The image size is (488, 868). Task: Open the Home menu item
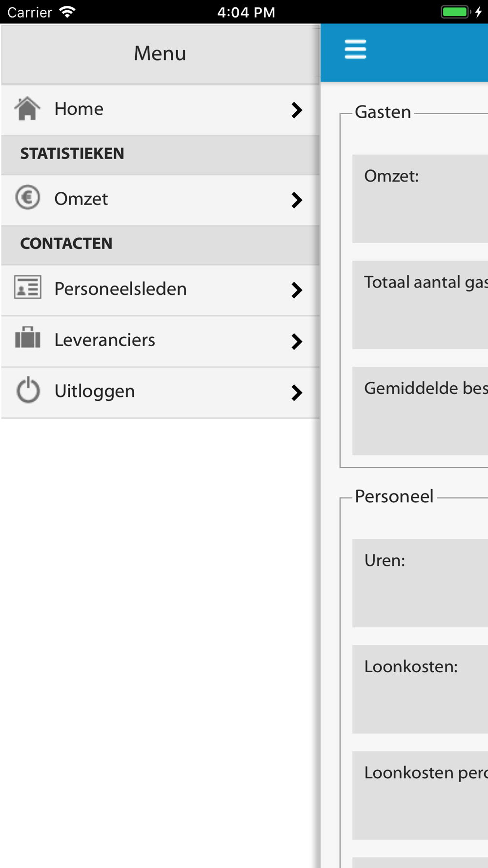click(79, 109)
